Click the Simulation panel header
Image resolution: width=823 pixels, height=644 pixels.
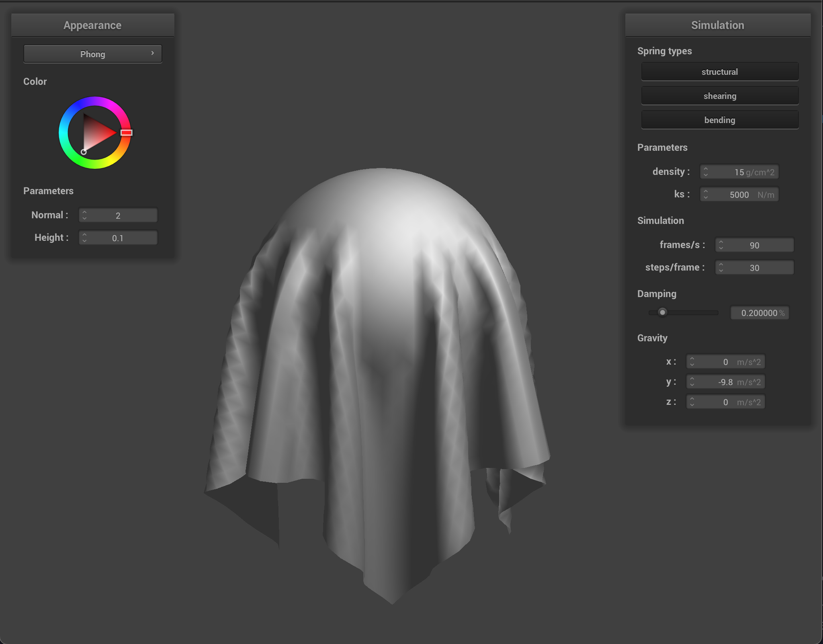coord(717,25)
